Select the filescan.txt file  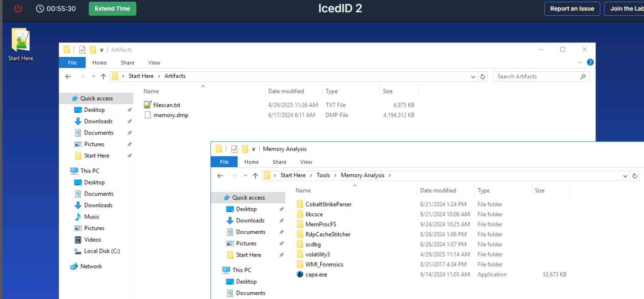pos(167,105)
